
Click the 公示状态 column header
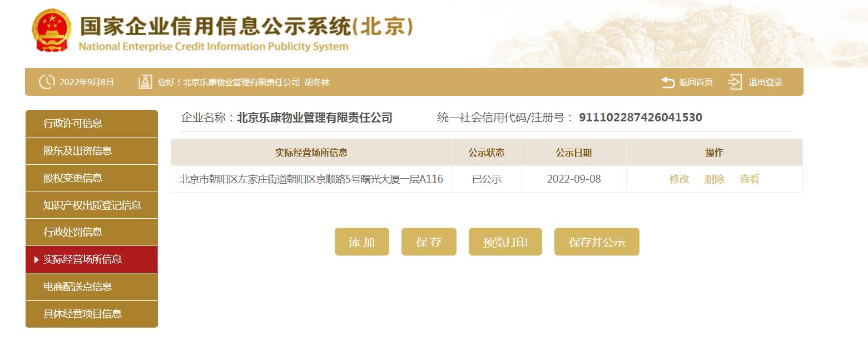(487, 153)
